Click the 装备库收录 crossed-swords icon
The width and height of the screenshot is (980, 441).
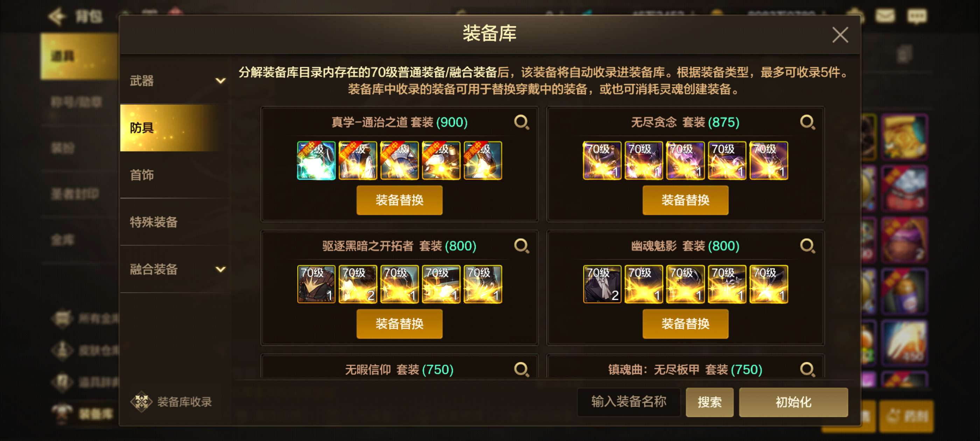point(141,401)
